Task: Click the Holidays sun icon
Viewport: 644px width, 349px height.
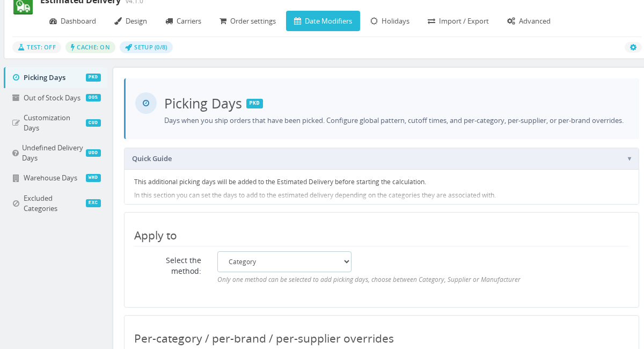Action: 374,21
